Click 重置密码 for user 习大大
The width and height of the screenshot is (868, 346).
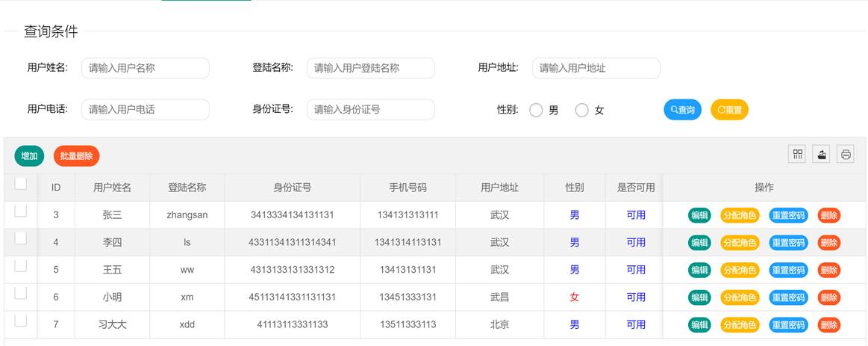[x=788, y=325]
